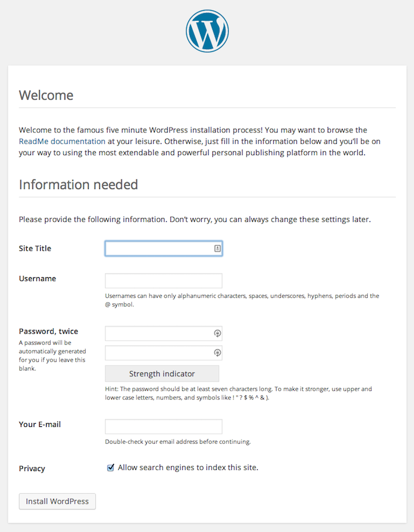Click the Welcome heading
Screen dimensions: 414x532
pos(46,95)
